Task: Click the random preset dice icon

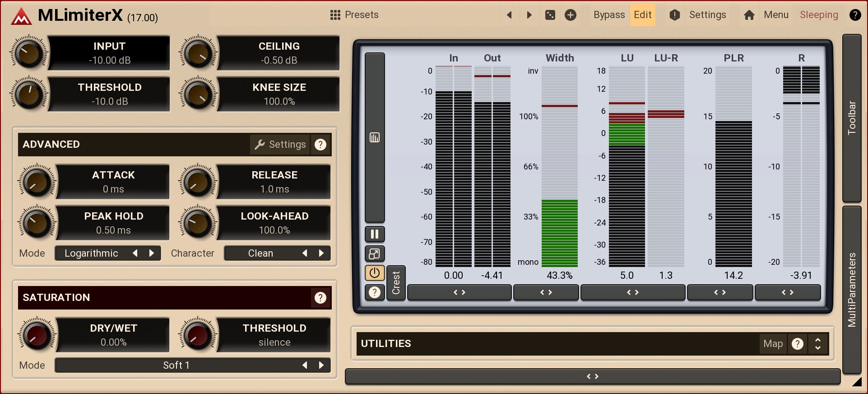Action: (x=550, y=15)
